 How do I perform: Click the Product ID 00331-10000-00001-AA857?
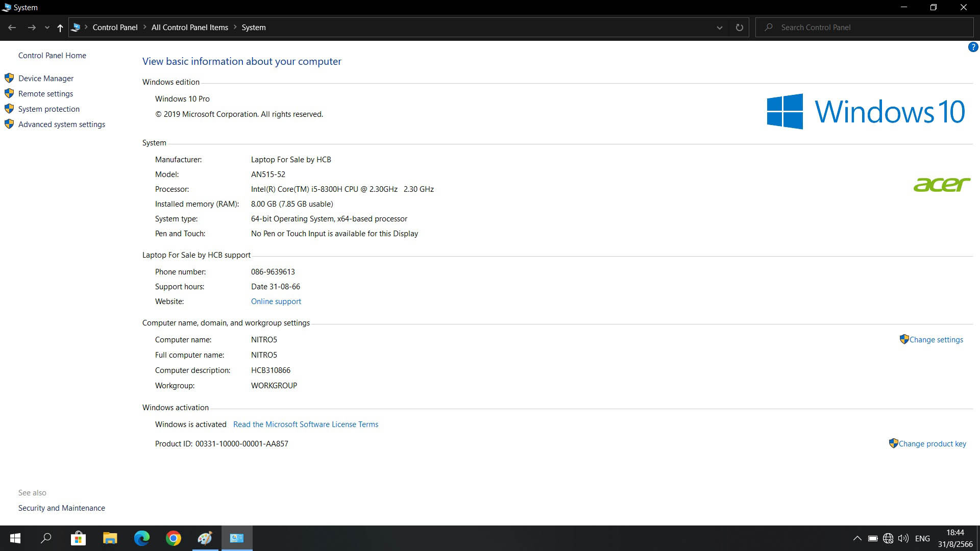click(241, 444)
